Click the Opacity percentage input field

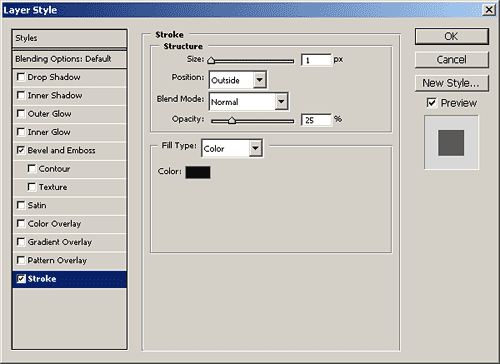[316, 120]
